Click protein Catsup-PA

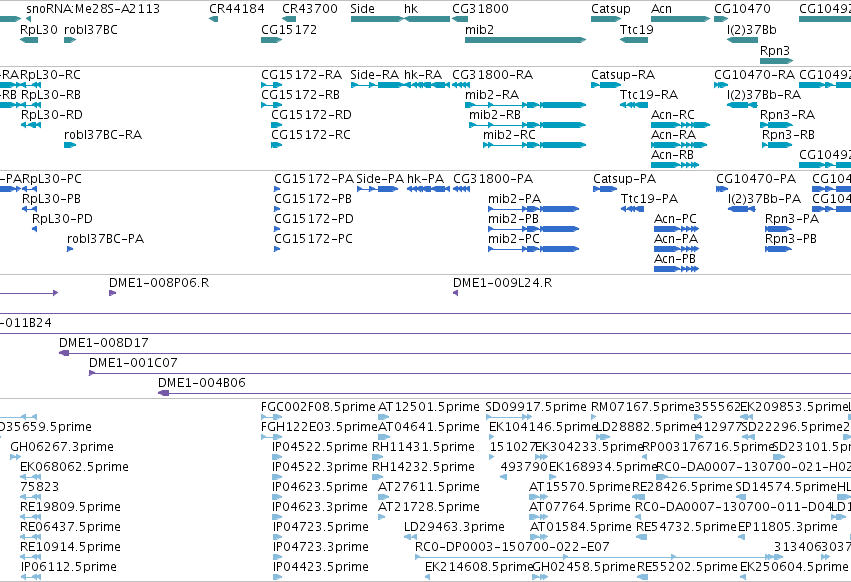[x=625, y=179]
